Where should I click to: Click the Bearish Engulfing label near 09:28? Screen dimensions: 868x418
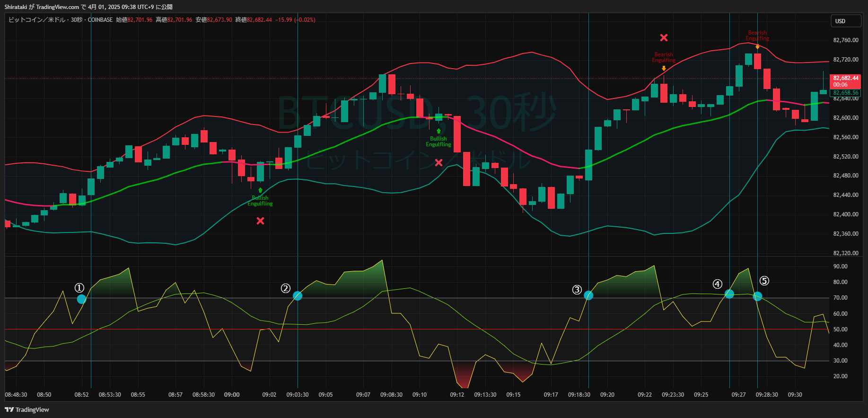757,36
